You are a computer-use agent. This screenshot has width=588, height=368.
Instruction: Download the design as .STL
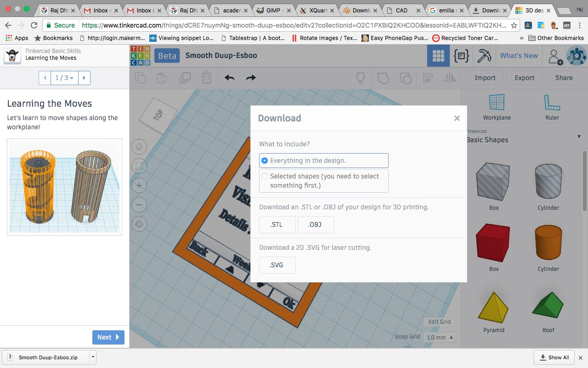(x=277, y=224)
